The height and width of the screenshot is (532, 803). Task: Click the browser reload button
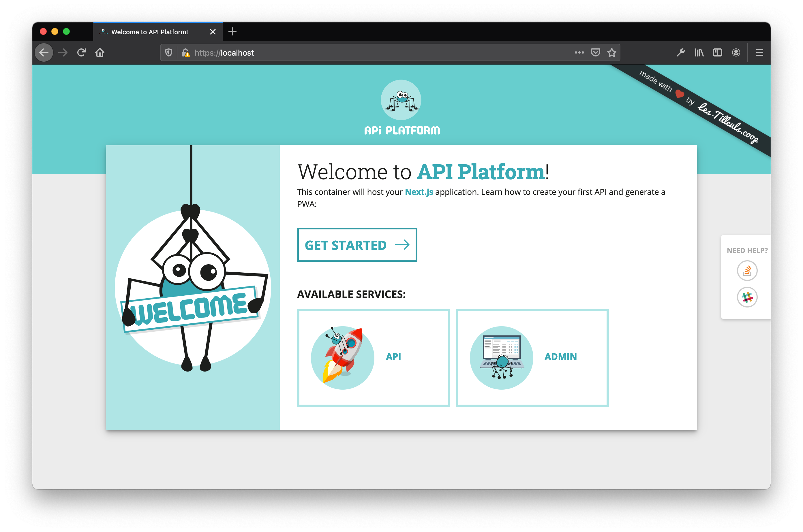pos(82,52)
